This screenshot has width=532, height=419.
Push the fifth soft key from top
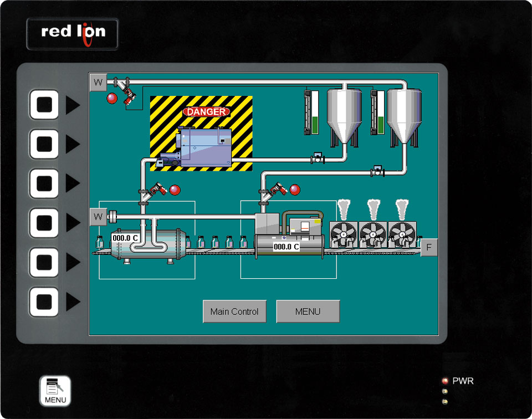pos(44,262)
